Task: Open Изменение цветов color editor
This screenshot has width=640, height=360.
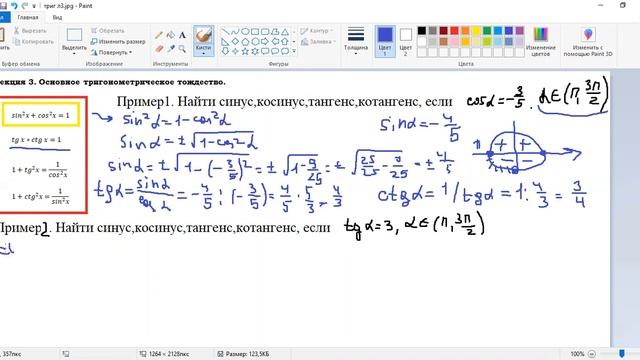Action: click(x=540, y=42)
